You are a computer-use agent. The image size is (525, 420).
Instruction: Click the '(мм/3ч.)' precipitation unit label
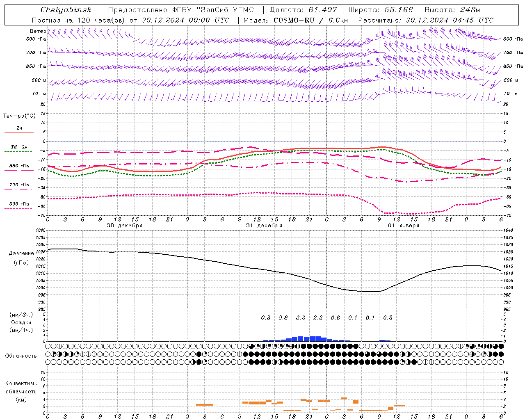pos(21,315)
